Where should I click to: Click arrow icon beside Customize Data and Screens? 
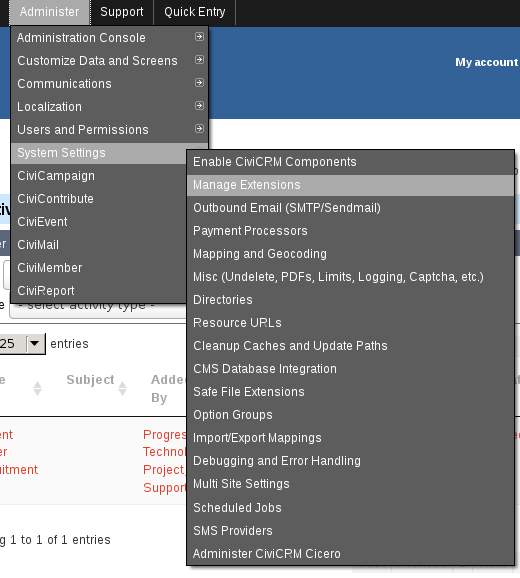coord(199,60)
